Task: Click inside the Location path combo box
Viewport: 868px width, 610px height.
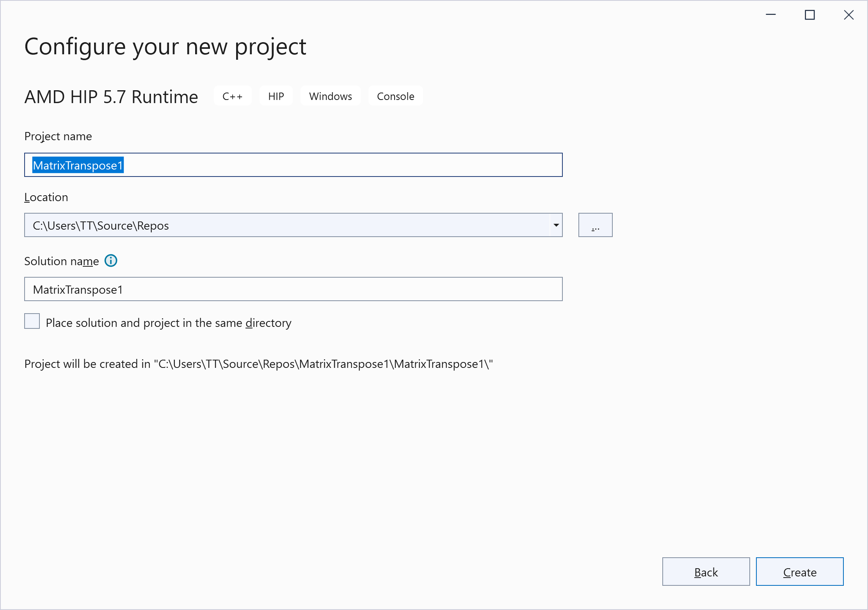Action: (287, 225)
